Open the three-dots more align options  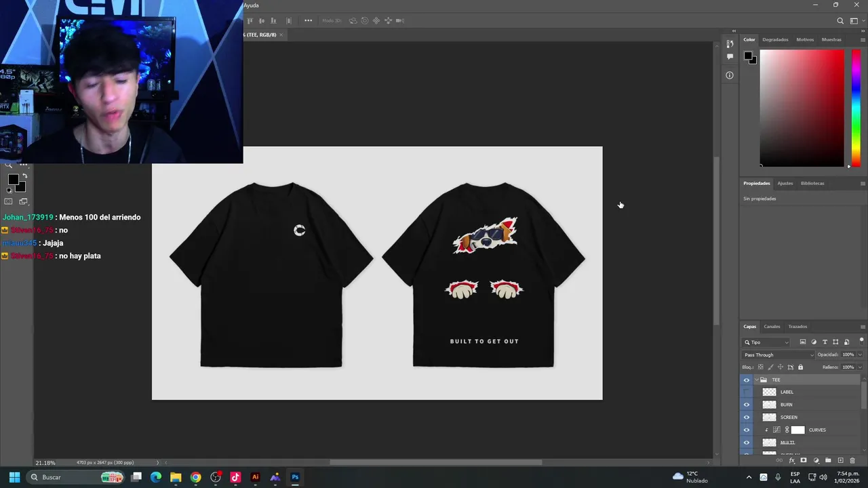(308, 21)
